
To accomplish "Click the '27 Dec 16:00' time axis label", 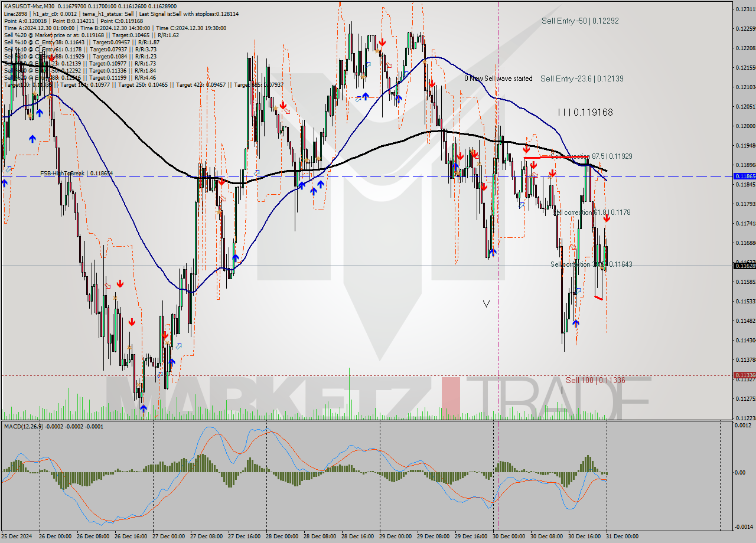I will [x=245, y=537].
